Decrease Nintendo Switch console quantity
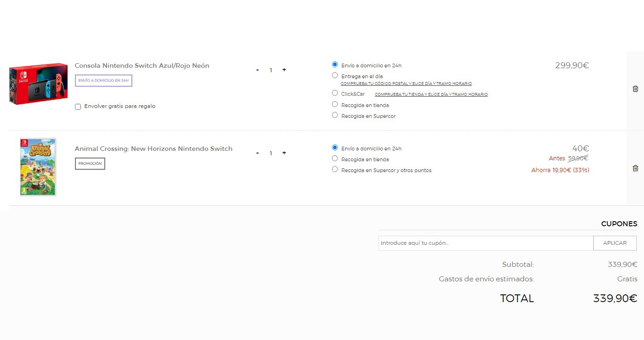Image resolution: width=644 pixels, height=340 pixels. click(257, 70)
